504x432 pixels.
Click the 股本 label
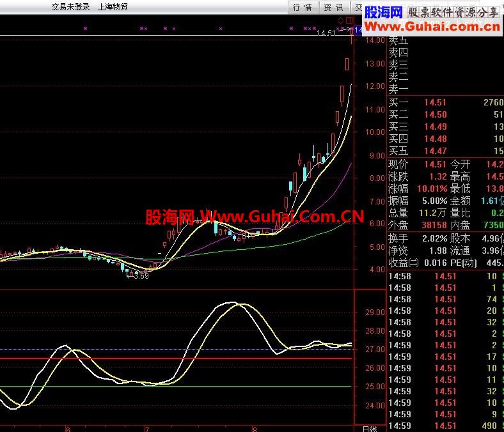tap(460, 238)
